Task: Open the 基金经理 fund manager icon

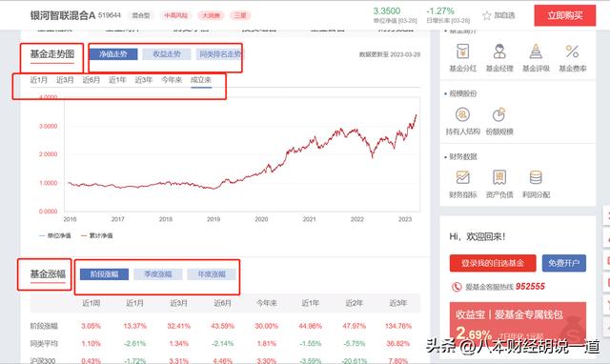Action: 499,51
